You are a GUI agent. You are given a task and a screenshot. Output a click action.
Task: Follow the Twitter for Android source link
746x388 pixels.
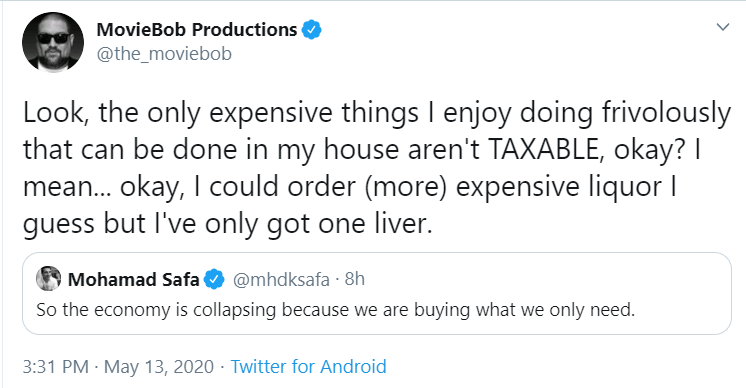click(308, 367)
